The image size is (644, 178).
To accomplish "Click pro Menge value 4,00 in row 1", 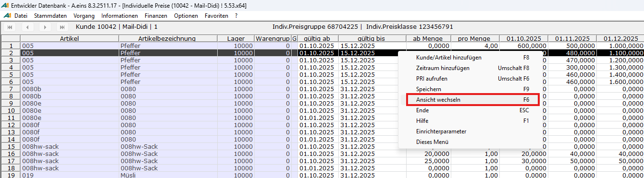I will coord(474,46).
